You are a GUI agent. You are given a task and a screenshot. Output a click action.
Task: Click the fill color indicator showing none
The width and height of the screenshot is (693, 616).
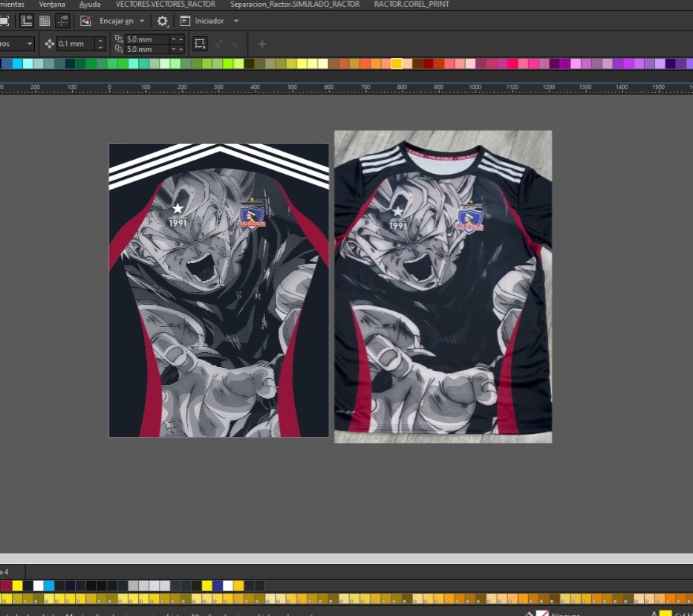(542, 613)
